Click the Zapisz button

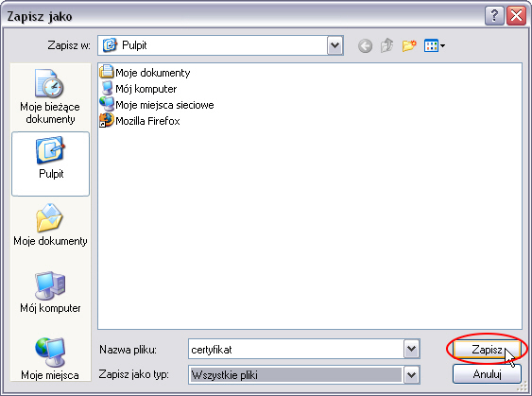point(487,349)
